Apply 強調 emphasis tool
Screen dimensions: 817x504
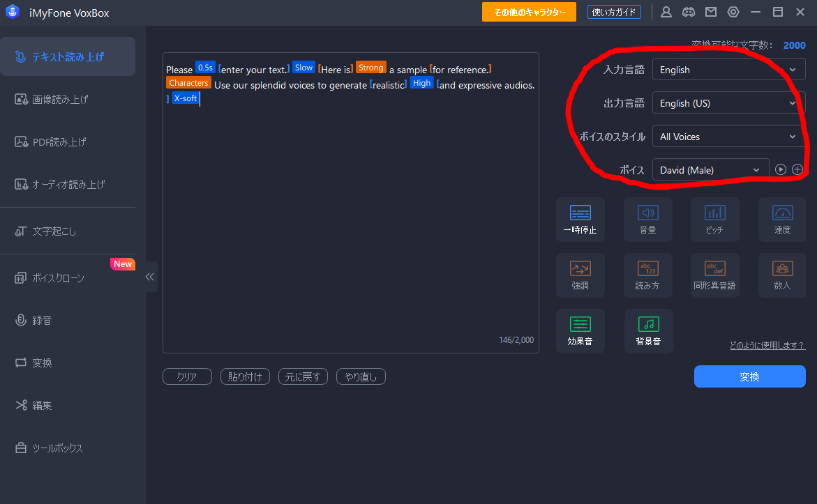(x=580, y=275)
